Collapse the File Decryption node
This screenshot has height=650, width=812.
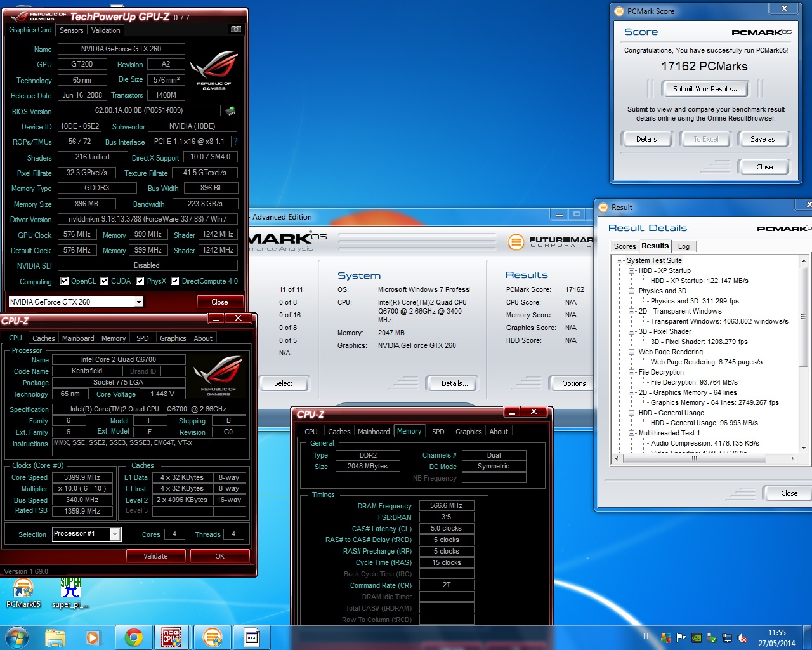(632, 372)
